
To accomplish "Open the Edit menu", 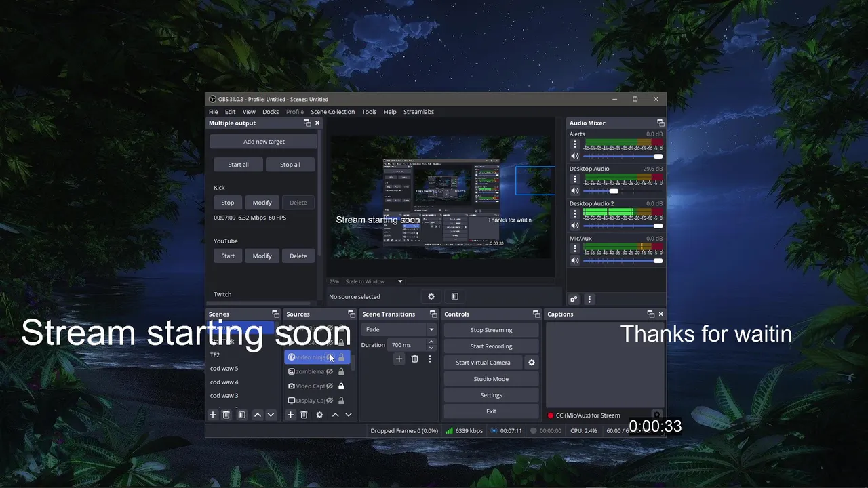I will (231, 112).
